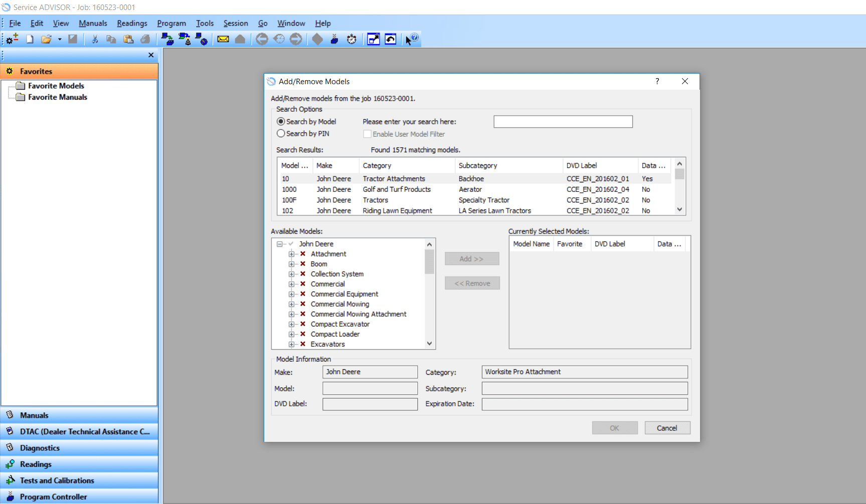The height and width of the screenshot is (504, 866).
Task: Toggle Enable User Model Filter checkbox
Action: point(367,134)
